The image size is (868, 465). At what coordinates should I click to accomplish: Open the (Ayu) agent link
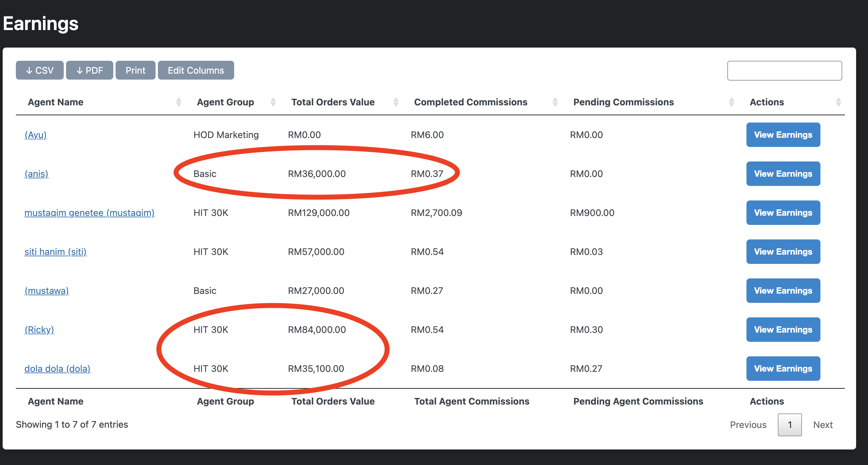point(36,135)
